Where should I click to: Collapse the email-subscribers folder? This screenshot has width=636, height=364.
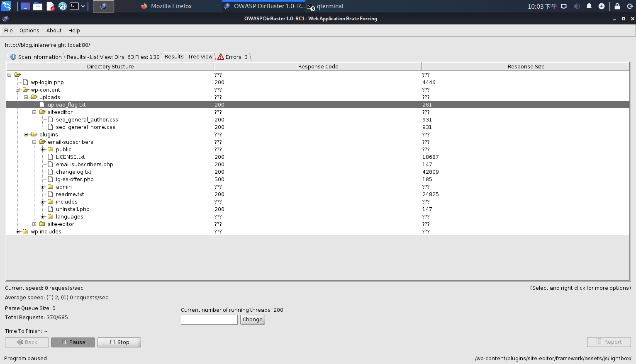point(34,142)
